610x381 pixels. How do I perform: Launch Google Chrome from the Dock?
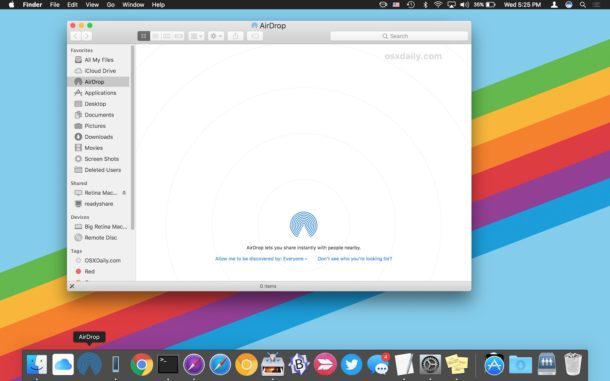[x=142, y=365]
